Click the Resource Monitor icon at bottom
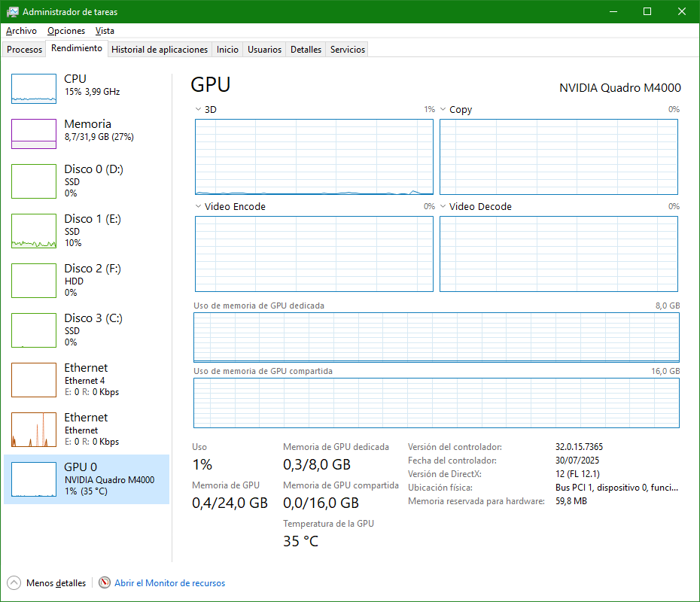Image resolution: width=700 pixels, height=602 pixels. [x=105, y=582]
